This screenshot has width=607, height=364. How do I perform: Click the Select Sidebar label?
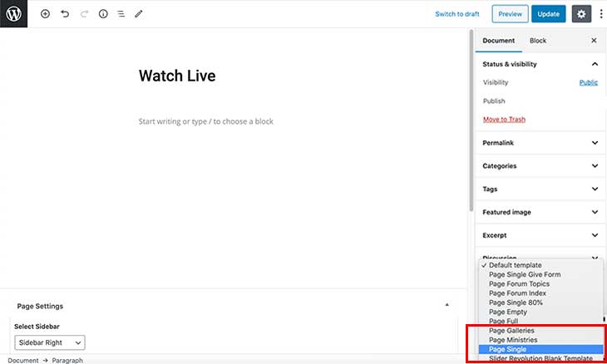37,327
